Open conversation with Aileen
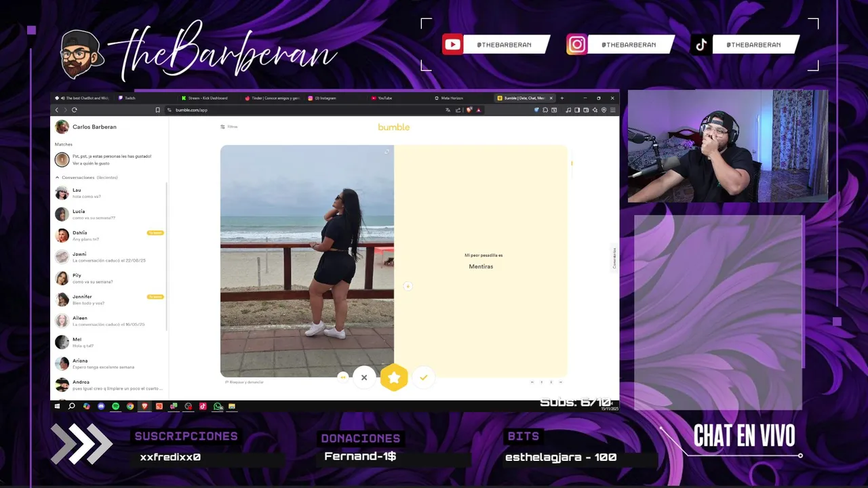Image resolution: width=868 pixels, height=488 pixels. (109, 321)
